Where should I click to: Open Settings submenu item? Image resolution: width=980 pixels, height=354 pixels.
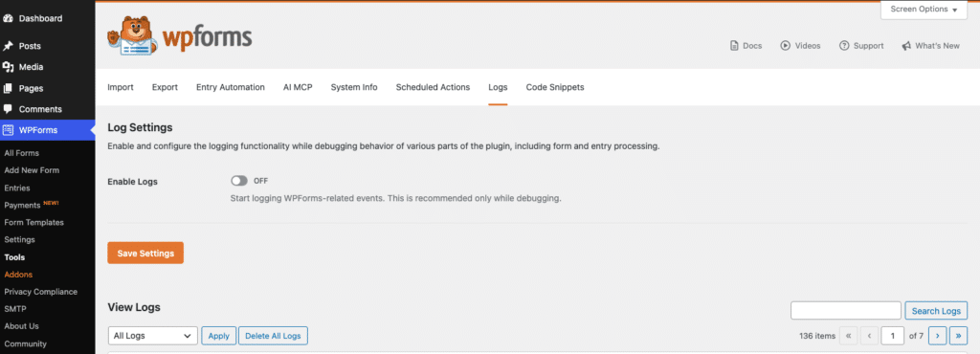(19, 240)
